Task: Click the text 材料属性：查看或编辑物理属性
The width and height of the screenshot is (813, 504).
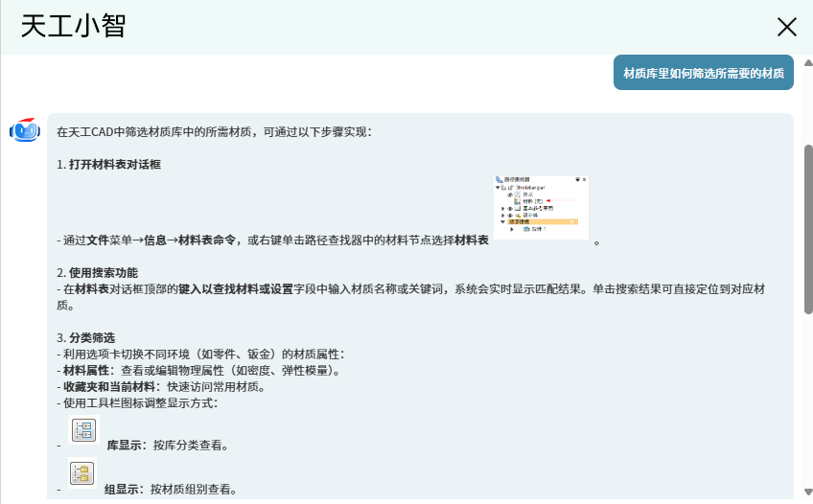Action: pos(201,371)
